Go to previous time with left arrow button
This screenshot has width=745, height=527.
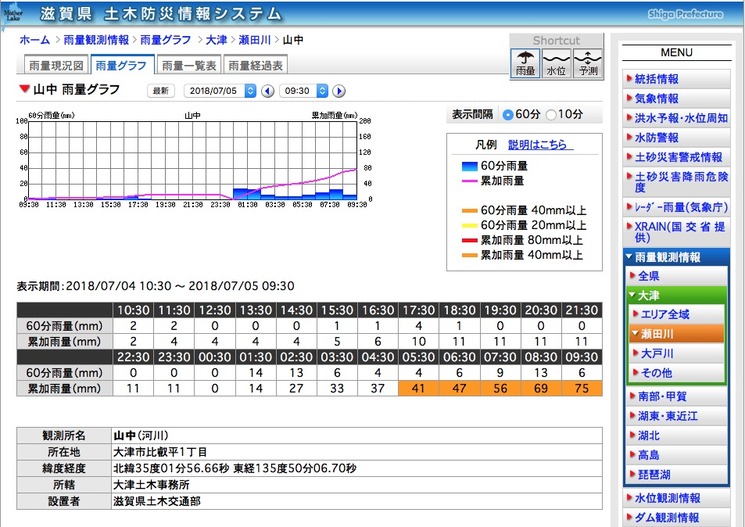tap(267, 91)
